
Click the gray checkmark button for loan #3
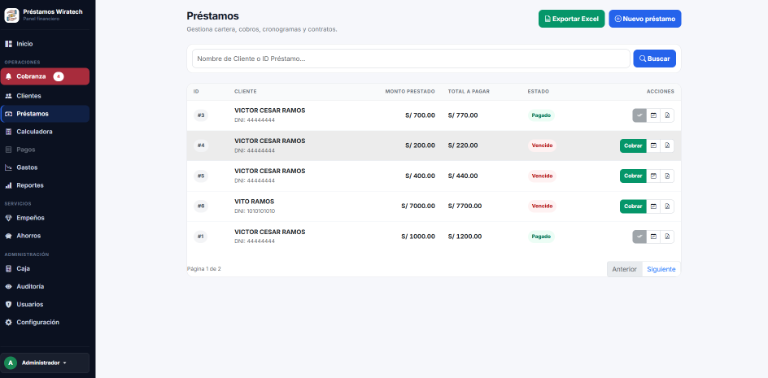click(x=639, y=116)
